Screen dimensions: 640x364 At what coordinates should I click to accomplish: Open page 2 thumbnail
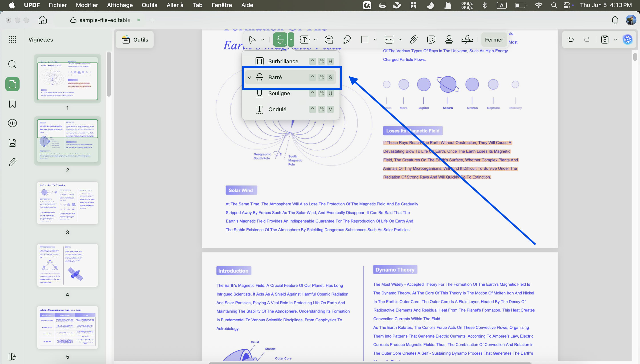(67, 141)
